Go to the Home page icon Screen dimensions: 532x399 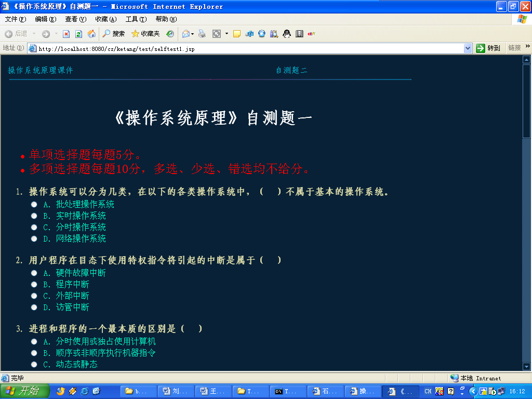click(91, 34)
